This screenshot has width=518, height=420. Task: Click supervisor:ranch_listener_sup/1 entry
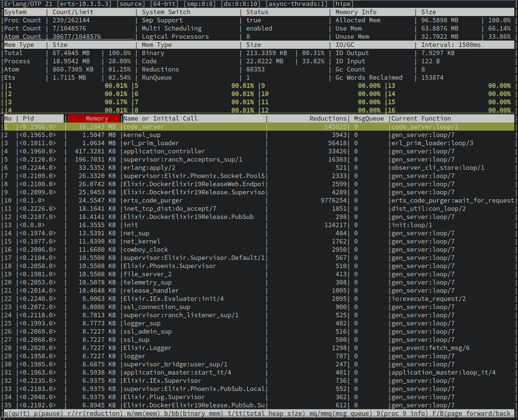point(181,315)
